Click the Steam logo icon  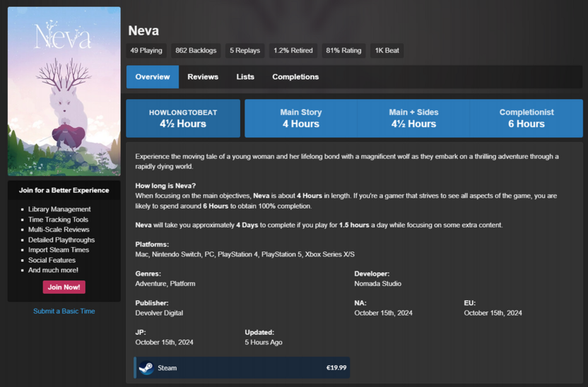tap(146, 368)
